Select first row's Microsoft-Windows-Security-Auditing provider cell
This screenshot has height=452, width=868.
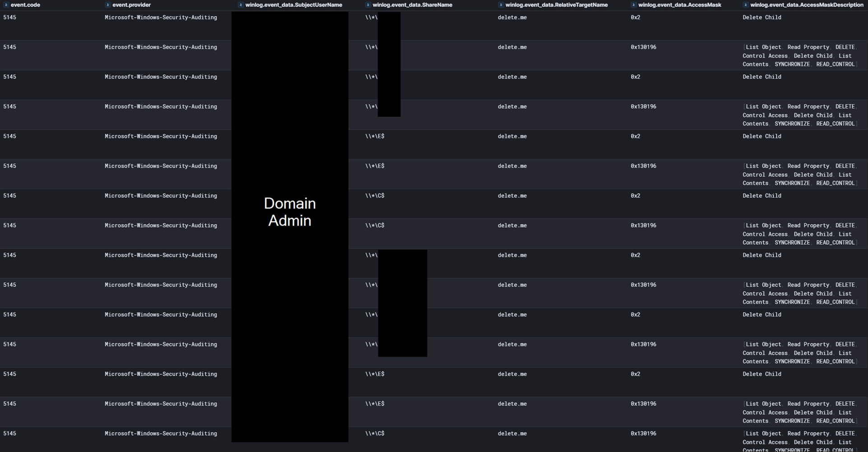[161, 18]
